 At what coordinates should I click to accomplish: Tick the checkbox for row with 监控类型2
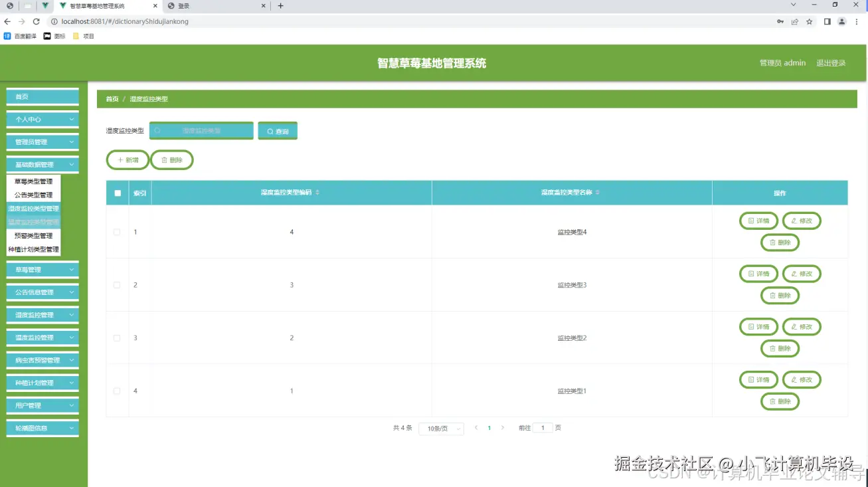[x=117, y=338]
